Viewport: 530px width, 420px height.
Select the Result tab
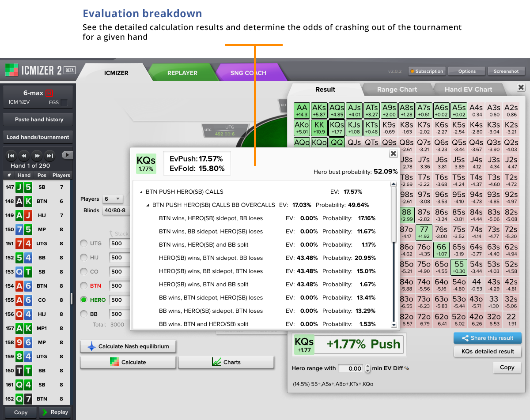325,89
